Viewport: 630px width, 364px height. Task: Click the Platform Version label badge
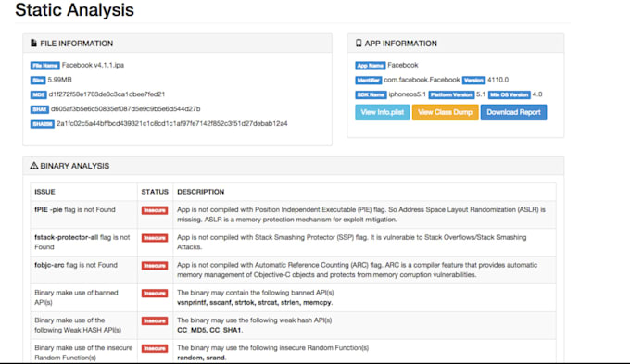451,94
